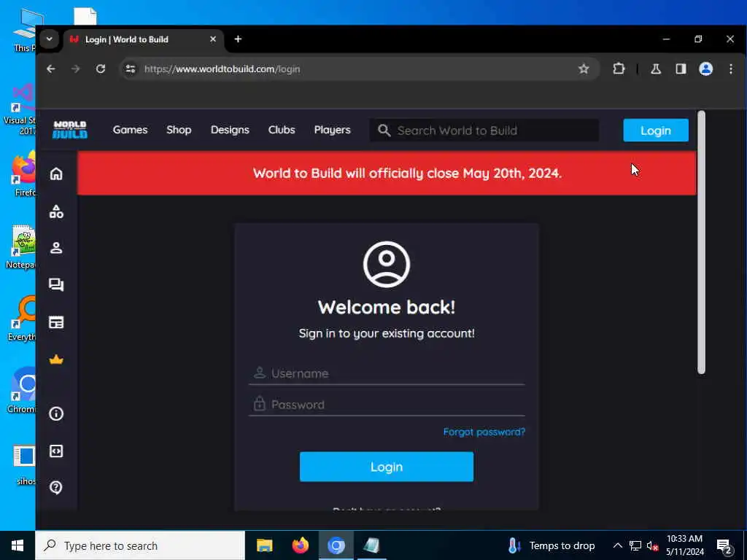Select the Everything desktop shortcut
Viewport: 747px width, 560px height.
point(22,319)
